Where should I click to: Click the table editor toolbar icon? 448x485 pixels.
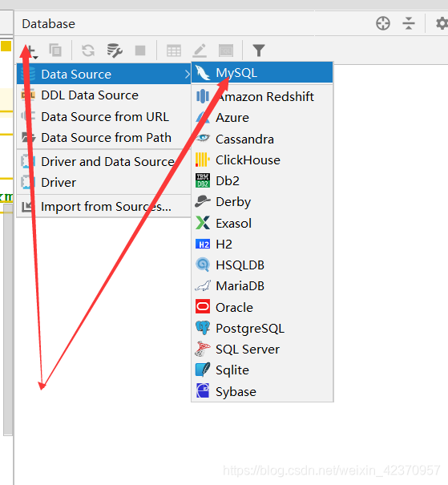pos(174,51)
